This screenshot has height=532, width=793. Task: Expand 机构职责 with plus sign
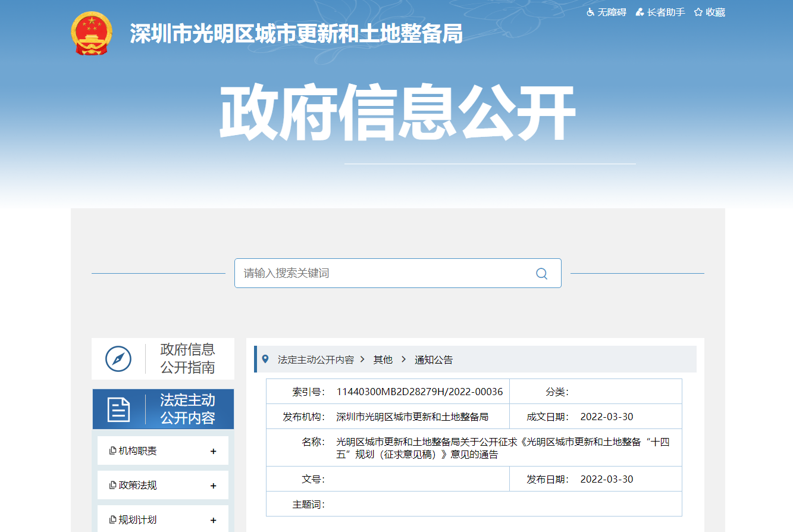pos(213,451)
